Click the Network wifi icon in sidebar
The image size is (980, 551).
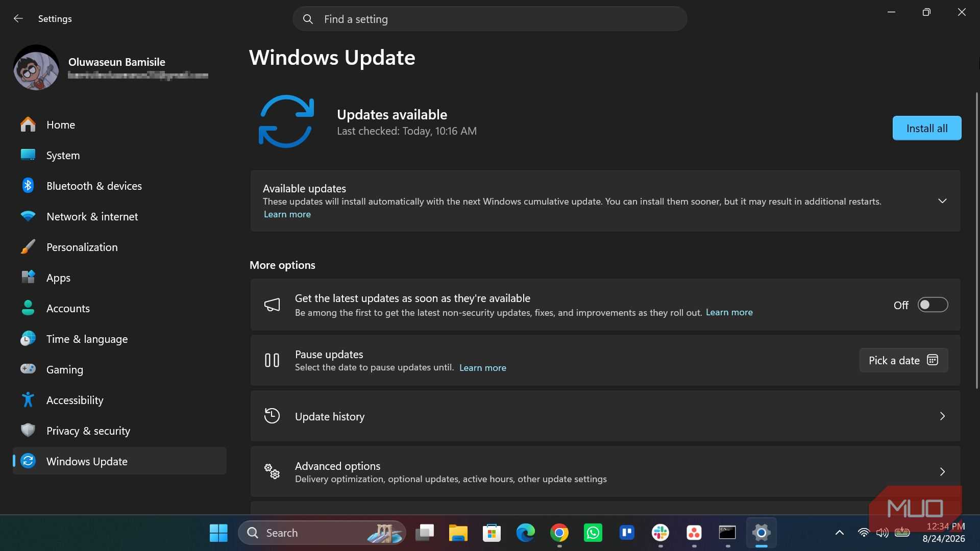[x=28, y=216]
